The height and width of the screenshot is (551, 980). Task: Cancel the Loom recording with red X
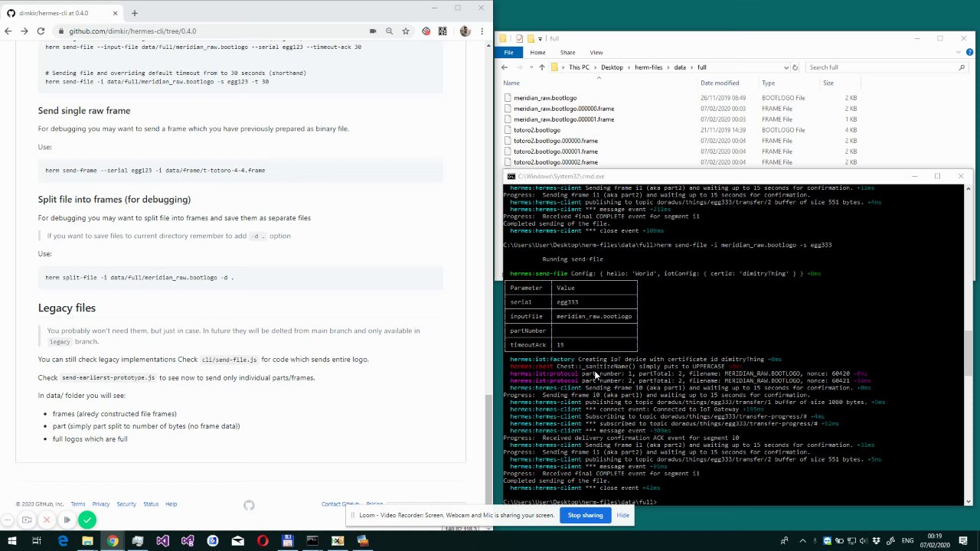coord(47,520)
